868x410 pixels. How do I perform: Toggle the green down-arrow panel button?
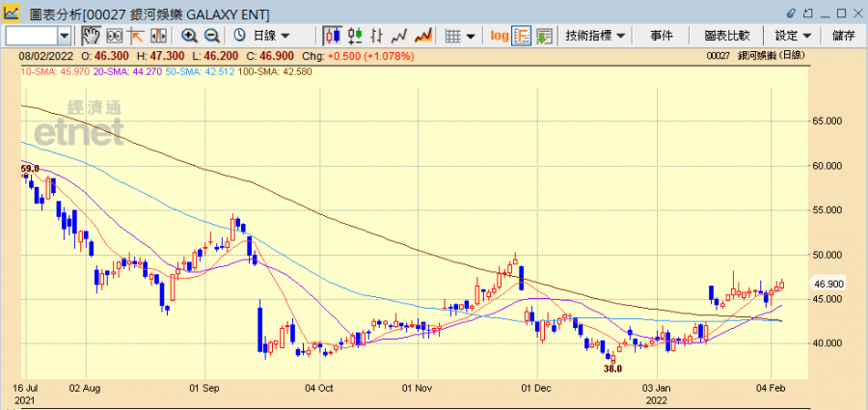point(544,36)
